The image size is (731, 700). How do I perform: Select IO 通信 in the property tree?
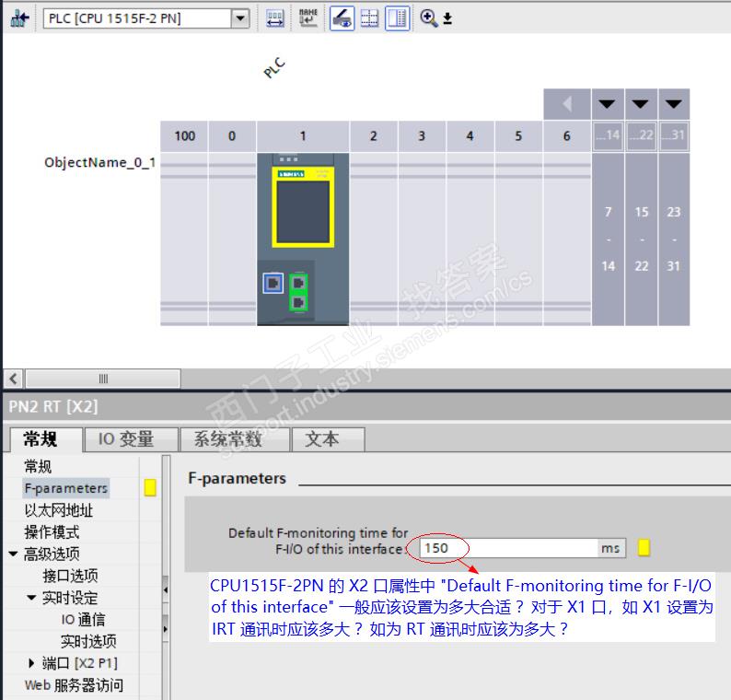pos(84,619)
